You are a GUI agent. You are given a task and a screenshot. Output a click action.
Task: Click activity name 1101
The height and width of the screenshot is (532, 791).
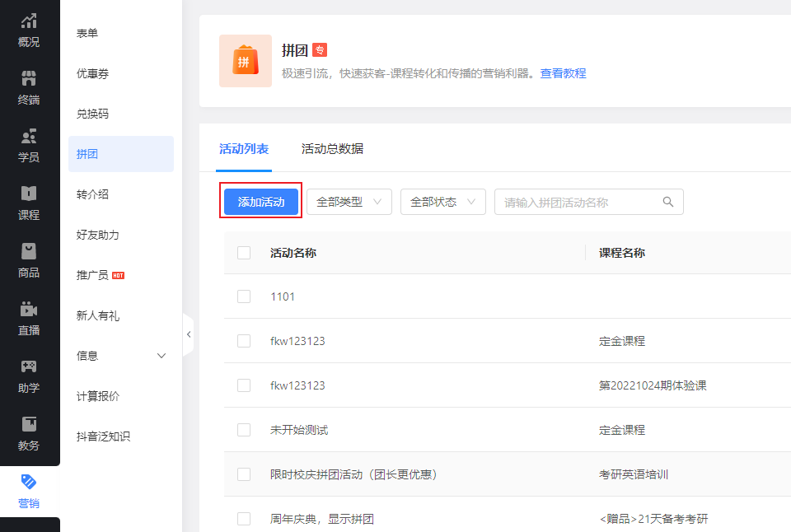click(283, 296)
